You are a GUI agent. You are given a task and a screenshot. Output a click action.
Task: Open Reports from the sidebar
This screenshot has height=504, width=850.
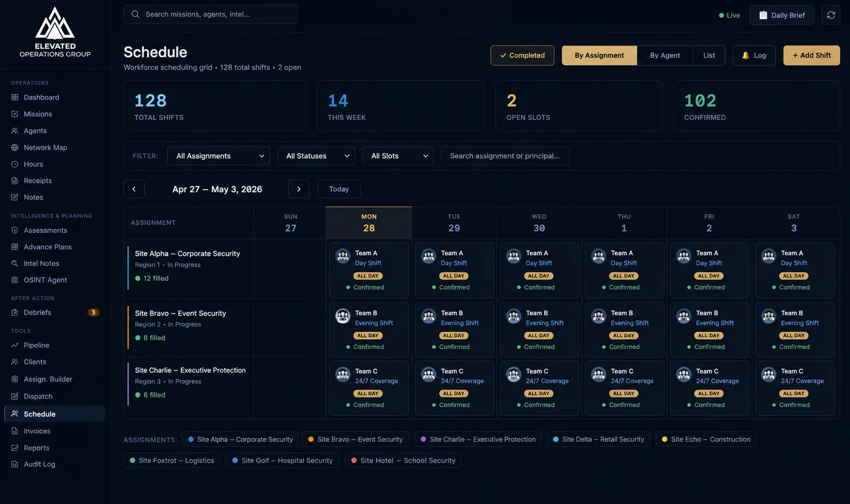pos(55,448)
